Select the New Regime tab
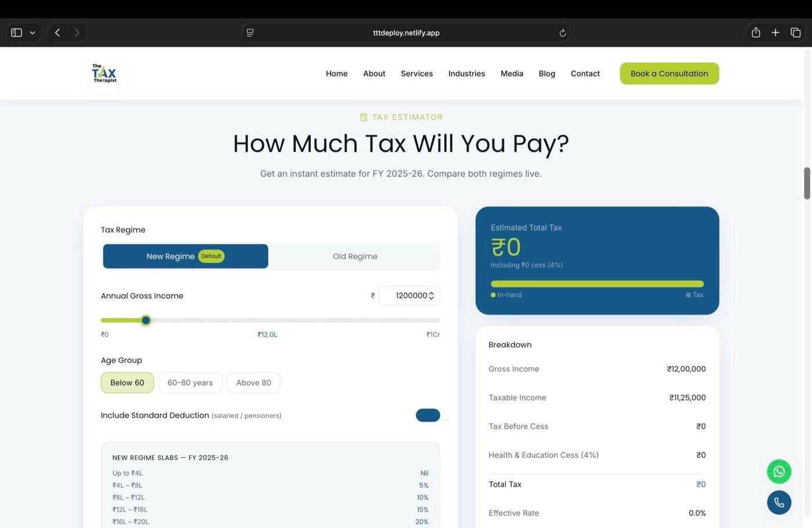 pyautogui.click(x=186, y=256)
